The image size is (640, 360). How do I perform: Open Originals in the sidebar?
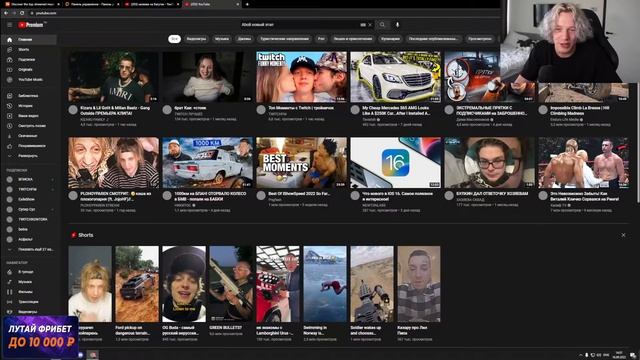29,70
